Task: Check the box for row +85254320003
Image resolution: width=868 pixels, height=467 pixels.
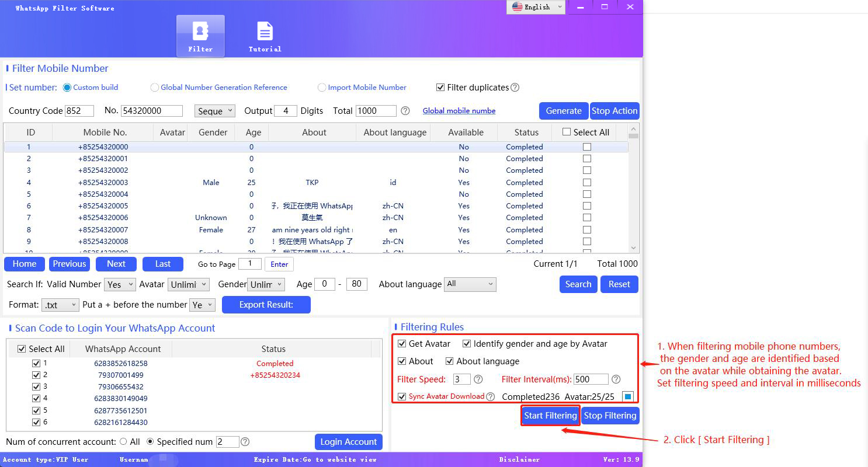Action: [587, 182]
